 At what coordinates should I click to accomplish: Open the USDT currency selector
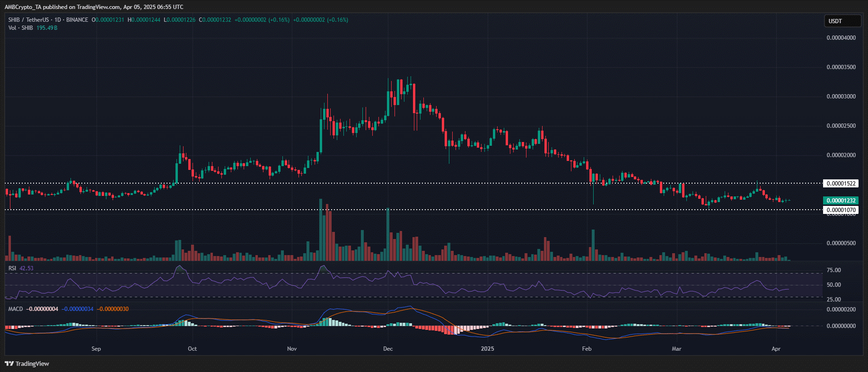point(843,21)
